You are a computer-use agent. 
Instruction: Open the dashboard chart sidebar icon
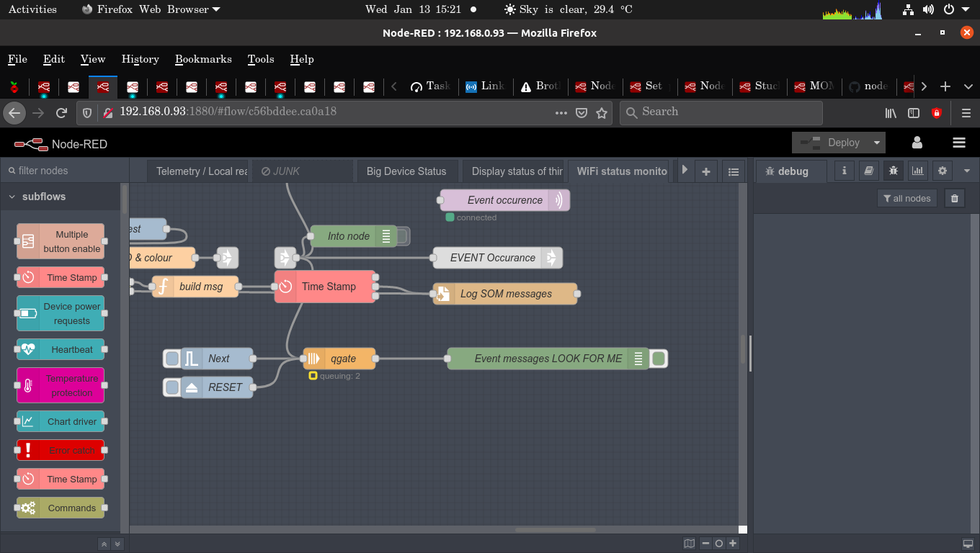[x=917, y=171]
